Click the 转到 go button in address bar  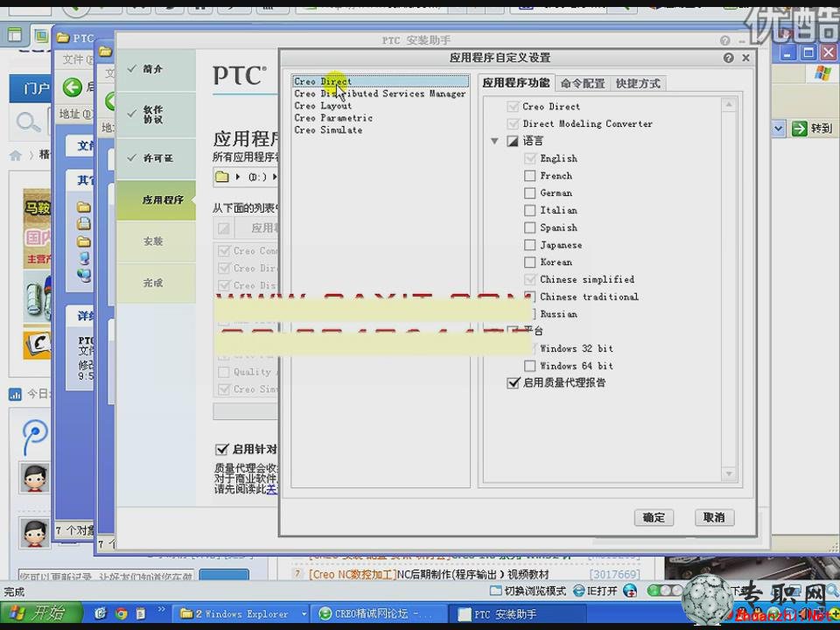[812, 129]
